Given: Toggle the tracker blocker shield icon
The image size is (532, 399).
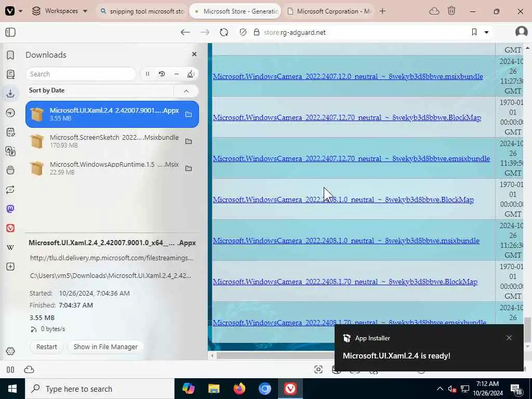Looking at the screenshot, I should 243,32.
